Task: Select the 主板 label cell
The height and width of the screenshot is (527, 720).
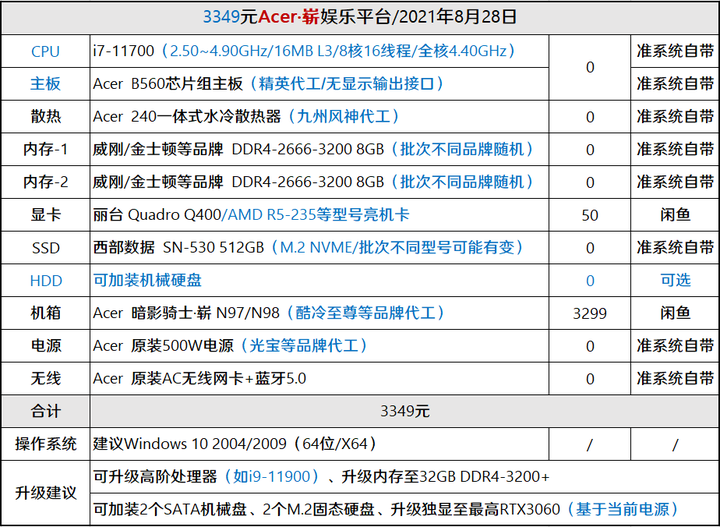Action: [x=45, y=84]
